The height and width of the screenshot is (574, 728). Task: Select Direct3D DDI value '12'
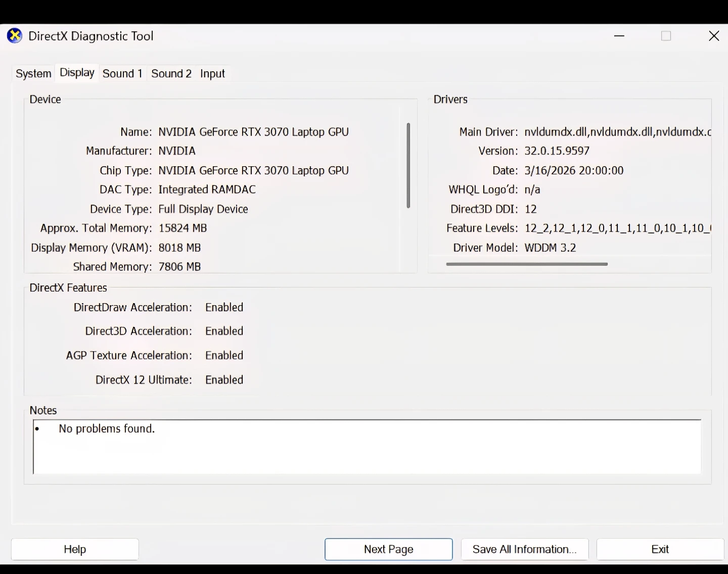[x=531, y=209]
